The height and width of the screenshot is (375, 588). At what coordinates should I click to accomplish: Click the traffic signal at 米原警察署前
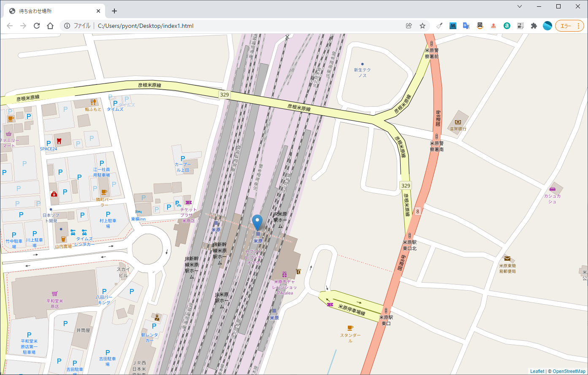coord(431,43)
